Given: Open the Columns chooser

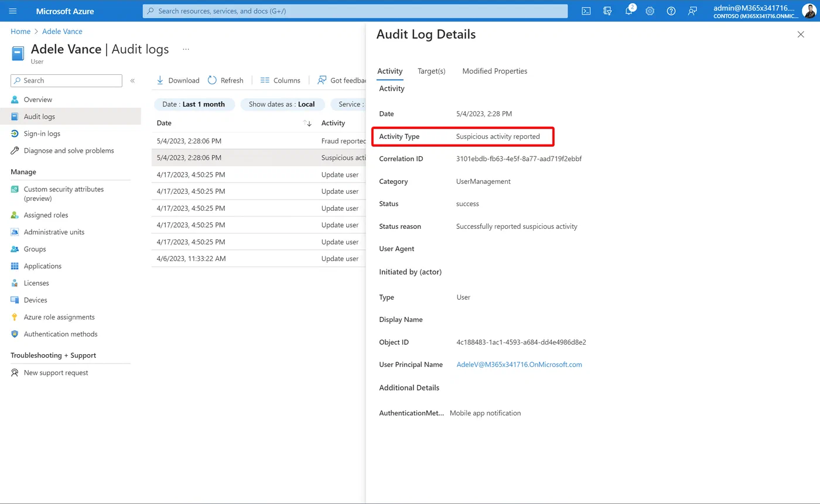Looking at the screenshot, I should [280, 80].
